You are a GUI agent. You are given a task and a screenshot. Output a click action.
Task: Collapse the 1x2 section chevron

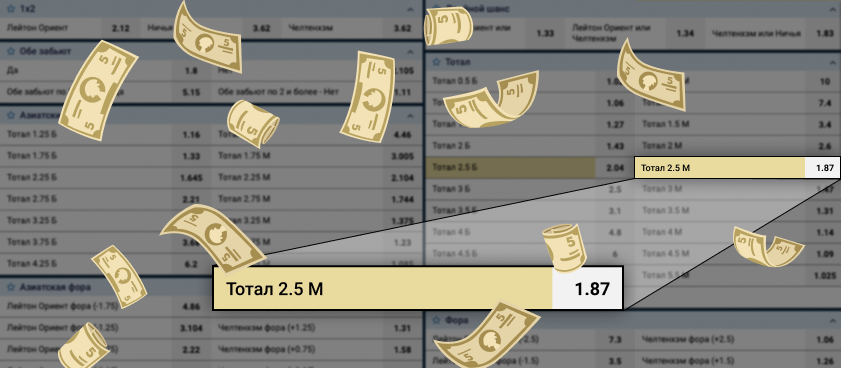tap(410, 9)
